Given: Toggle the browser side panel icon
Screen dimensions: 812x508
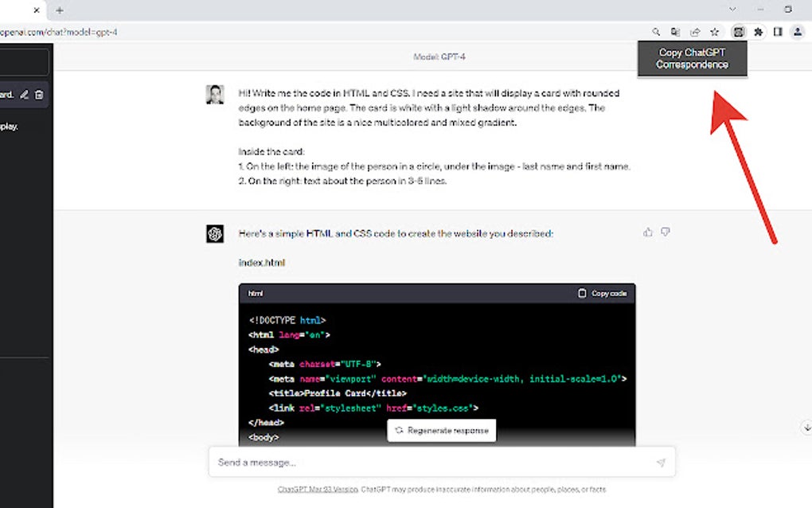Looking at the screenshot, I should 778,32.
